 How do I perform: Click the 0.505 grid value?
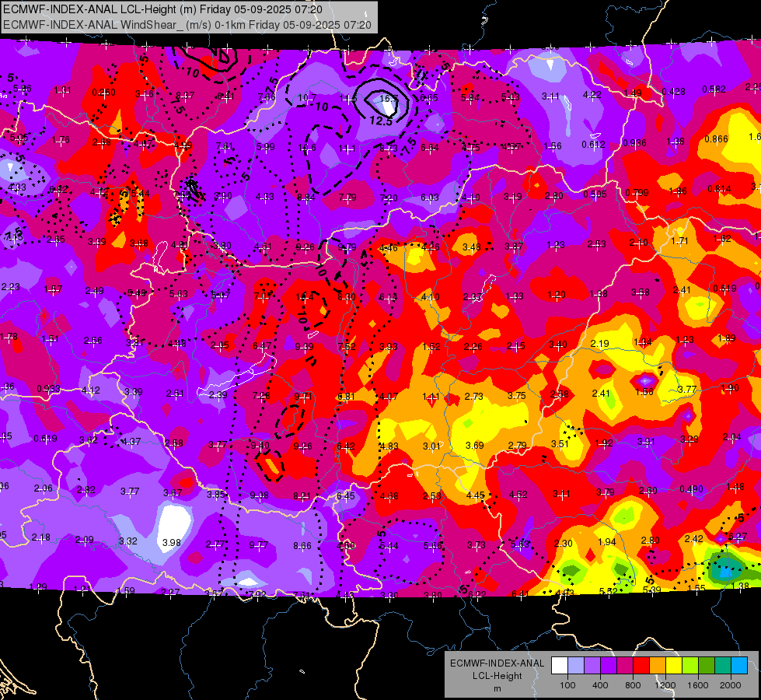(595, 194)
